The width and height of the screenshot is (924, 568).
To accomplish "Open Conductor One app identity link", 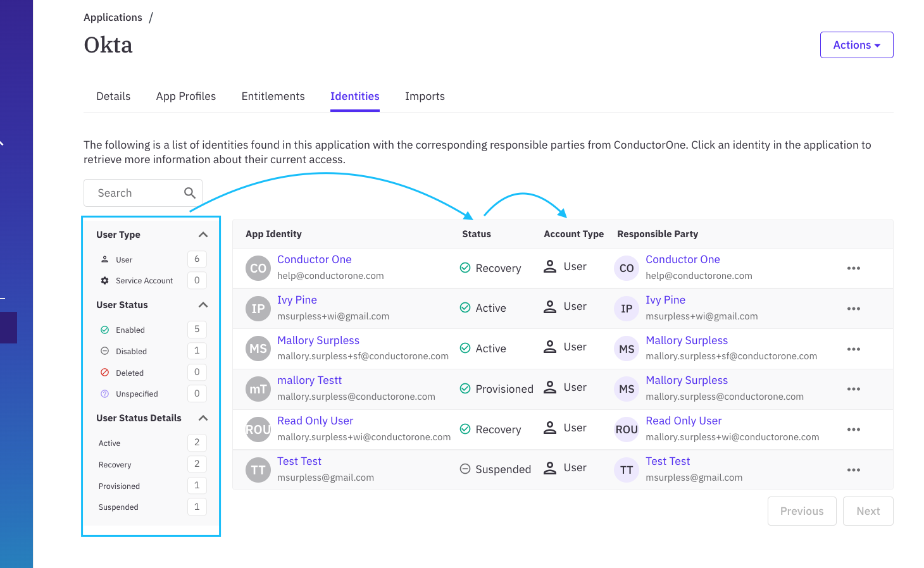I will tap(314, 259).
